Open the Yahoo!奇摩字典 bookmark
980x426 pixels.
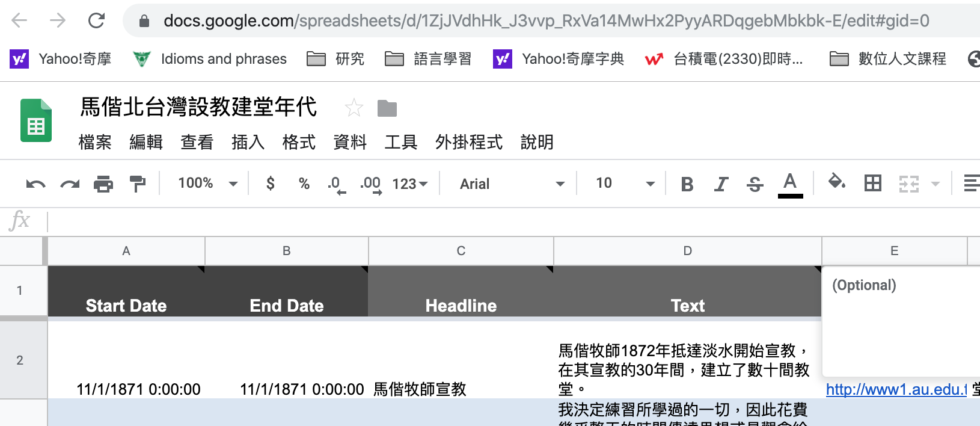click(x=559, y=59)
